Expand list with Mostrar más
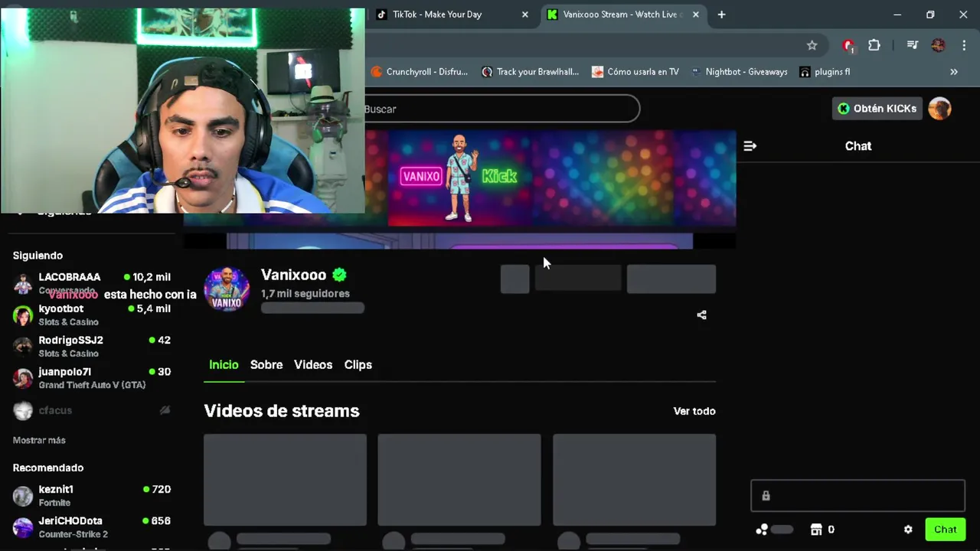 (x=39, y=440)
